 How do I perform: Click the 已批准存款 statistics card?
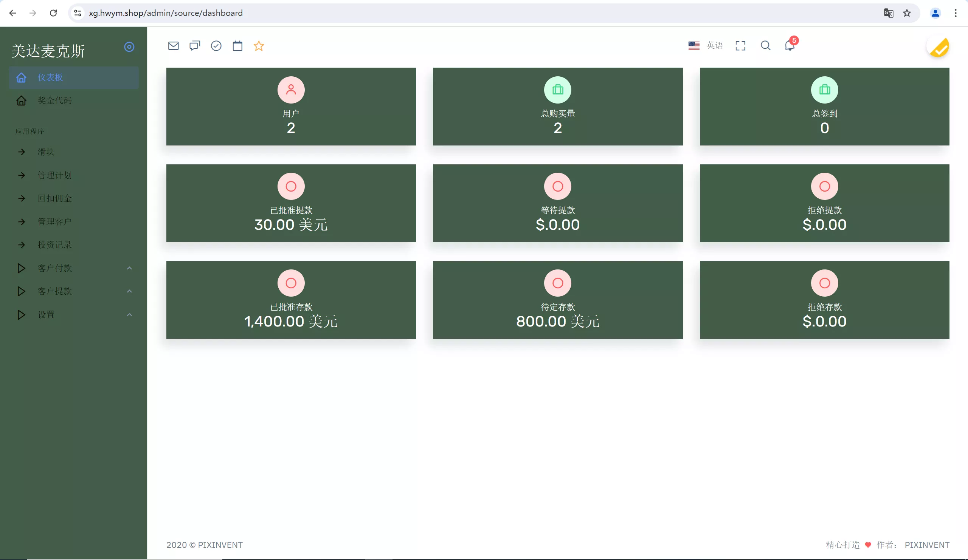[291, 300]
